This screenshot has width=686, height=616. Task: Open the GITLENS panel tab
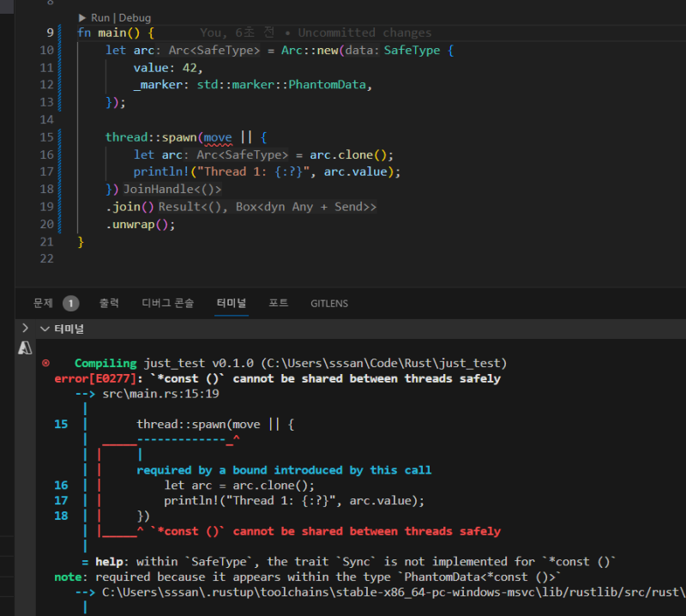point(329,303)
